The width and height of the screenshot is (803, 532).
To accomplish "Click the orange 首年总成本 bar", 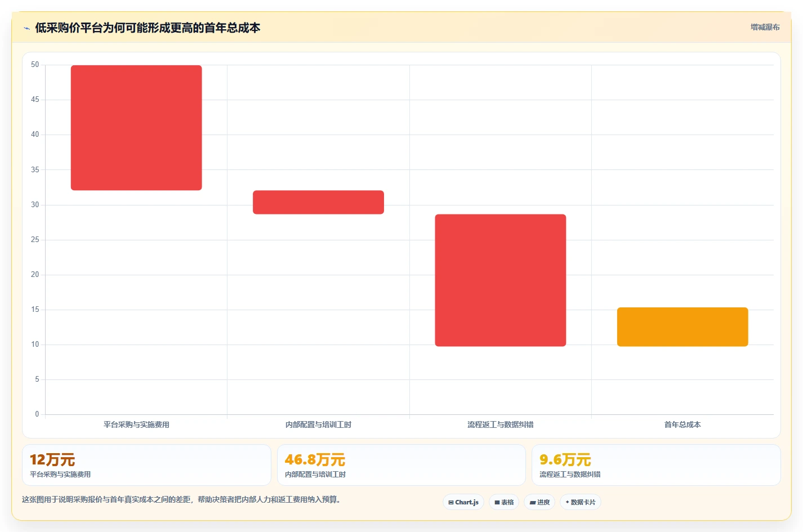I will click(682, 327).
